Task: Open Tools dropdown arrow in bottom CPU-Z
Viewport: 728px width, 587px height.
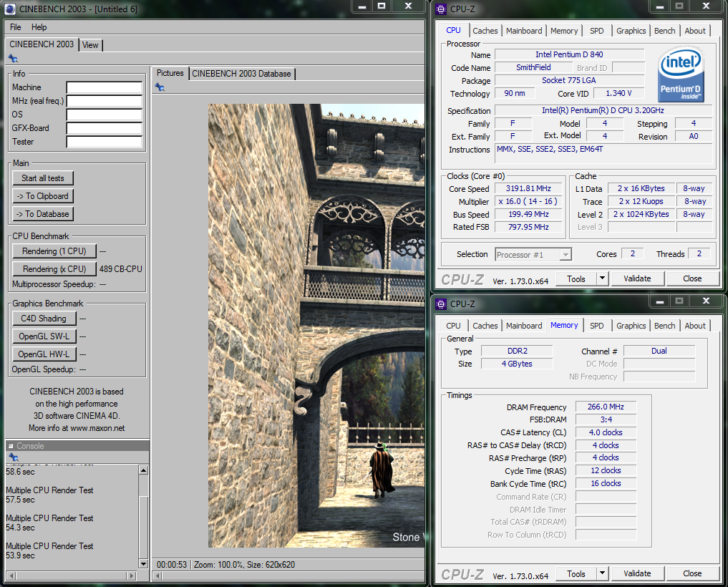Action: click(x=602, y=573)
